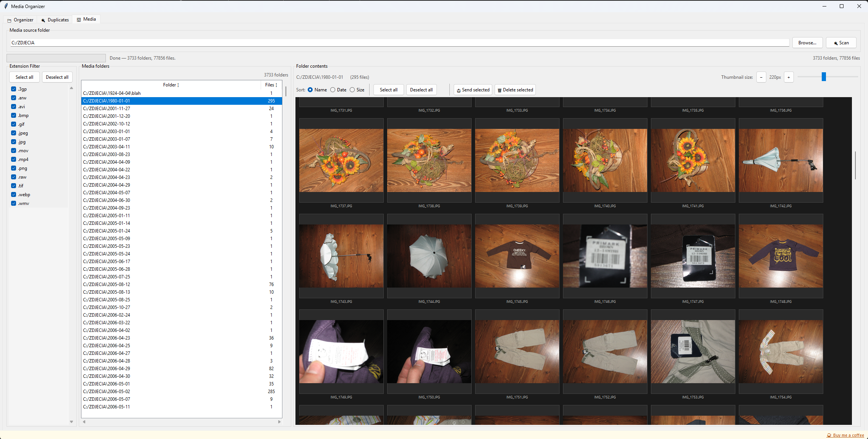Click the coffee cup icon in status bar
Viewport: 868px width, 439px height.
[829, 435]
